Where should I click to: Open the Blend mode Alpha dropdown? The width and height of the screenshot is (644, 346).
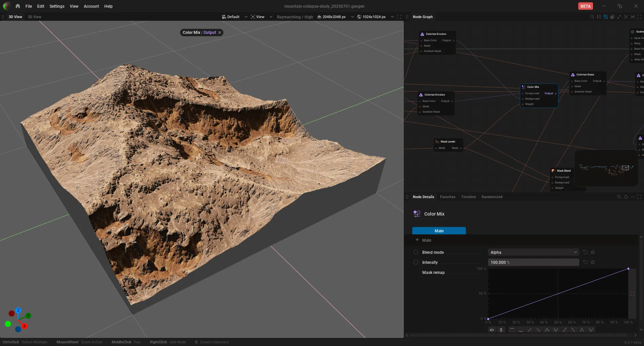pyautogui.click(x=533, y=252)
